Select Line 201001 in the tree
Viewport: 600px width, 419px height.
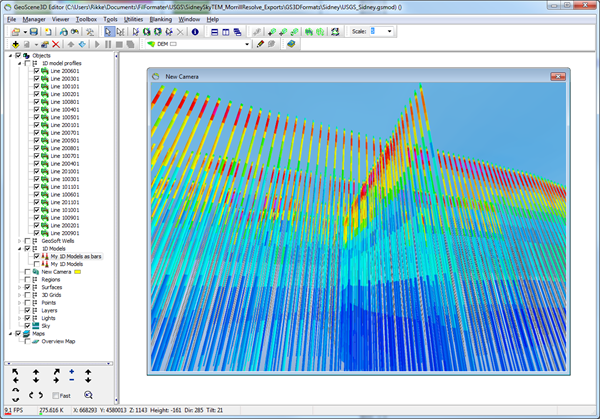pyautogui.click(x=65, y=171)
